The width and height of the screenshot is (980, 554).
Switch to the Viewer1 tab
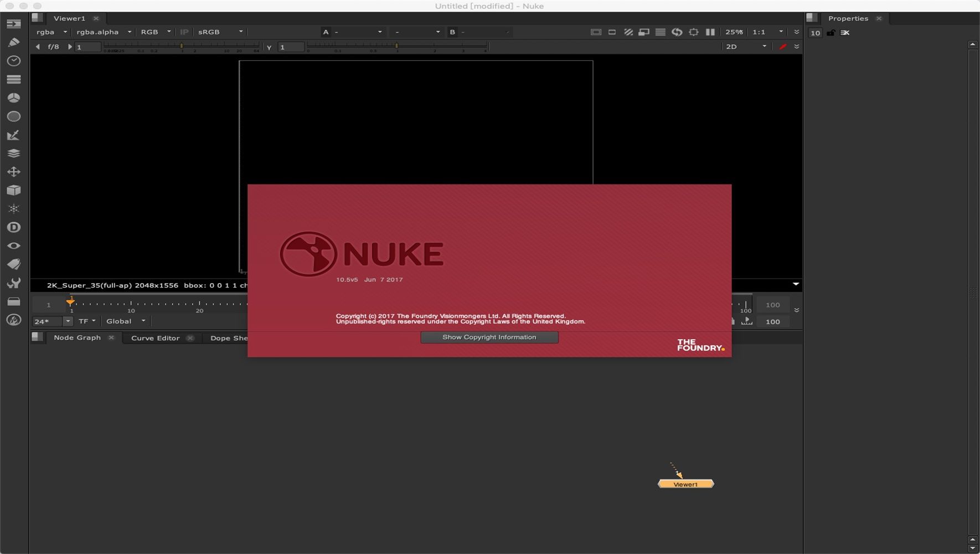[69, 18]
